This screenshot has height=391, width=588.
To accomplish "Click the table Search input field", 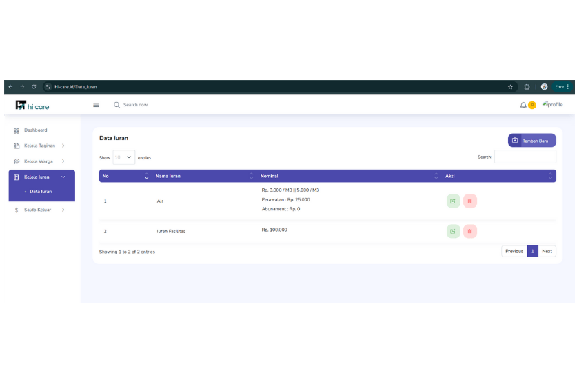I will tap(525, 157).
